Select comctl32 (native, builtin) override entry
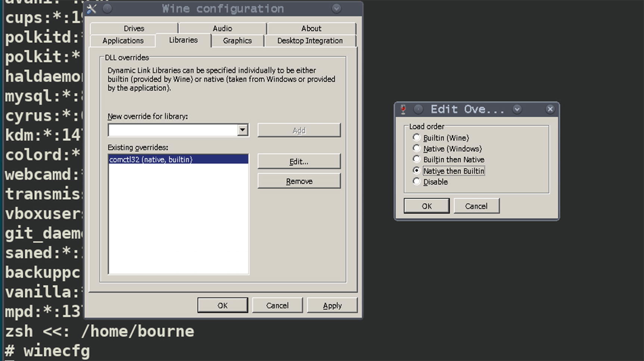 [x=178, y=159]
